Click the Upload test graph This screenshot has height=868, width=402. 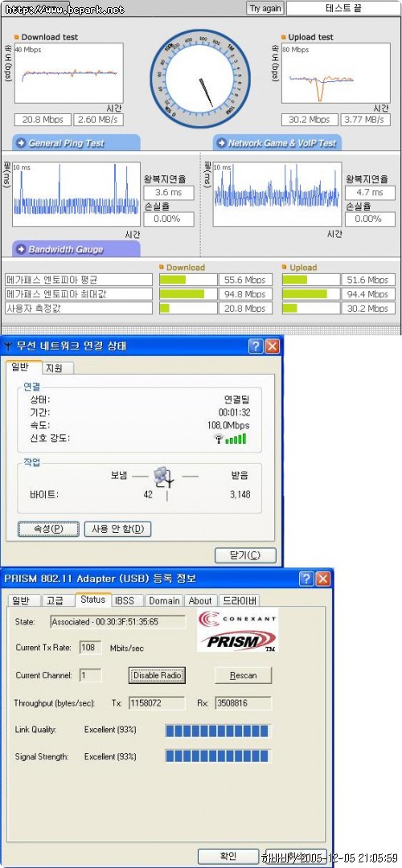(x=335, y=74)
